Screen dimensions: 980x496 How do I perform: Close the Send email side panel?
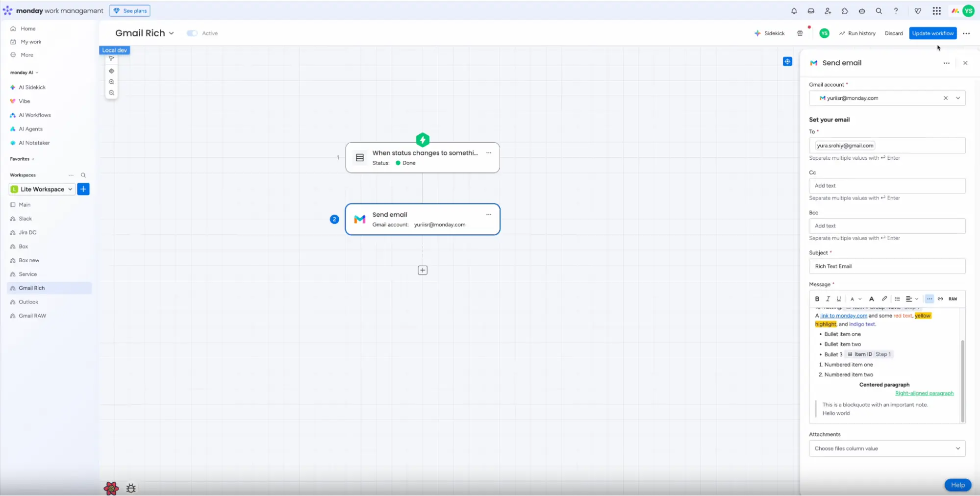click(x=965, y=63)
